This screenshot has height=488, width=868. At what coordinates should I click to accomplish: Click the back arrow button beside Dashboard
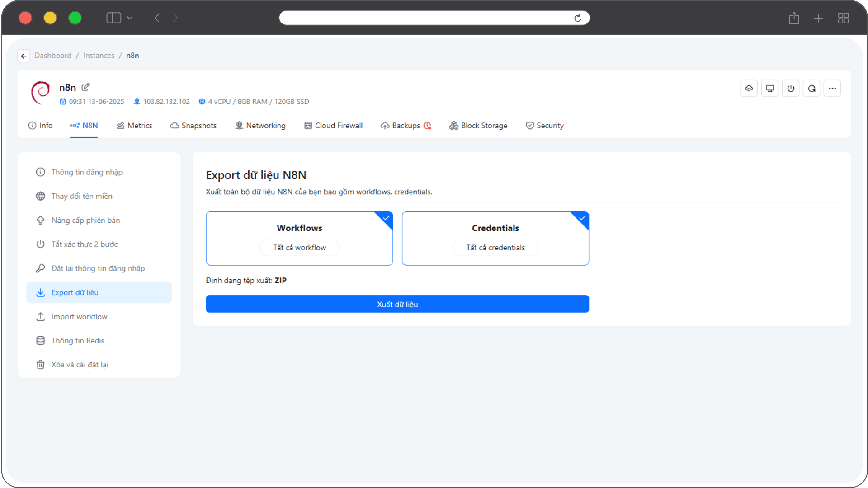(24, 56)
